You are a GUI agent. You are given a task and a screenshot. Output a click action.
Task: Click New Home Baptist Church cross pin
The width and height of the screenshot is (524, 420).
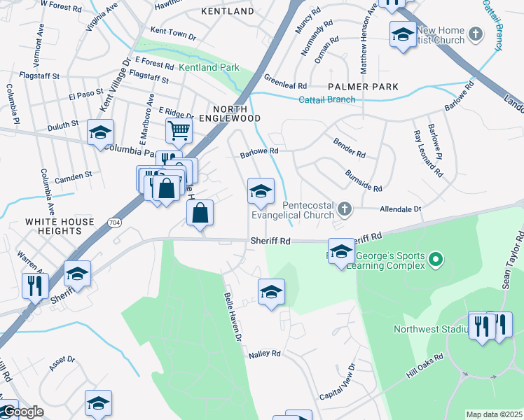[476, 35]
